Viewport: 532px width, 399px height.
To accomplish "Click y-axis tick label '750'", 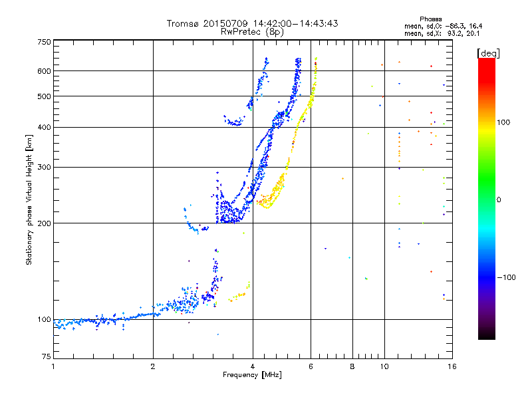I will [44, 42].
